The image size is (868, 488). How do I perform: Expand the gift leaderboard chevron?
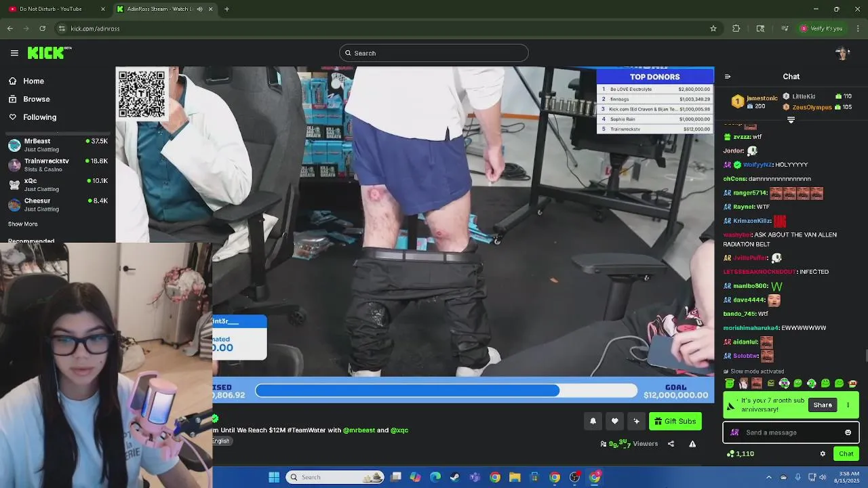click(791, 119)
